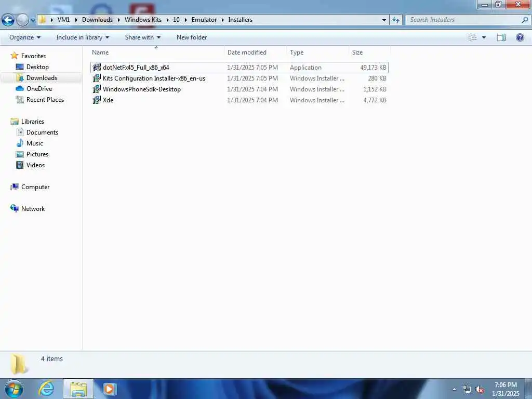Click the Kits Configuration Installer-x86_en-us name
The height and width of the screenshot is (399, 532).
click(154, 78)
